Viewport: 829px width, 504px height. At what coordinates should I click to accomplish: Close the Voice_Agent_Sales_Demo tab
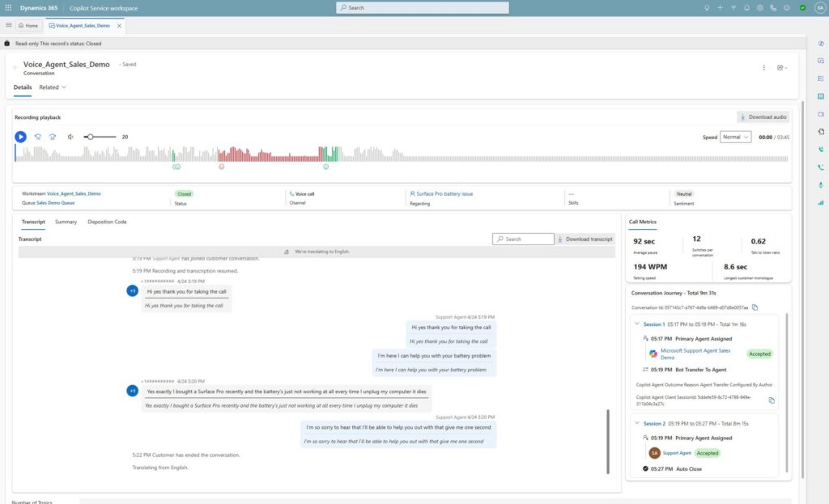click(120, 25)
